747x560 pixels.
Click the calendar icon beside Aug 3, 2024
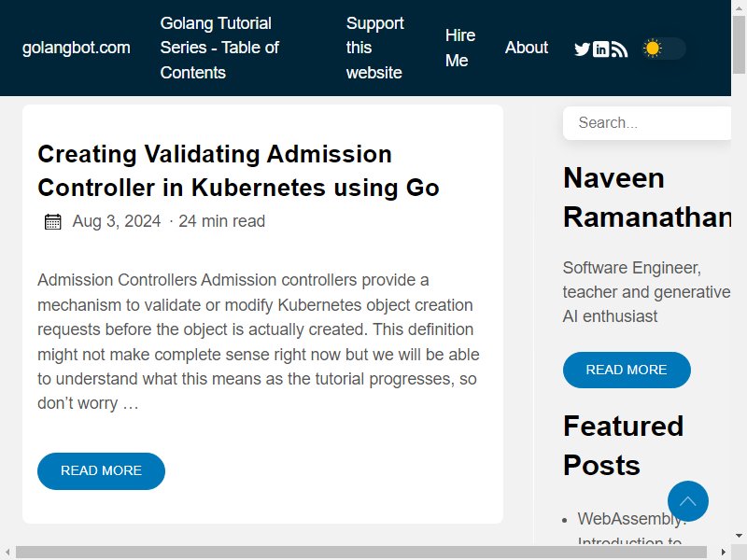53,221
